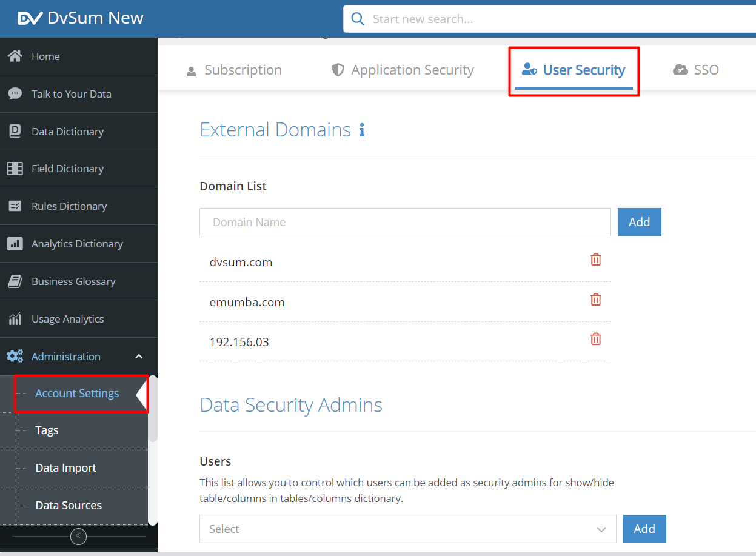Click the Data Dictionary book icon
Image resolution: width=756 pixels, height=556 pixels.
point(15,132)
